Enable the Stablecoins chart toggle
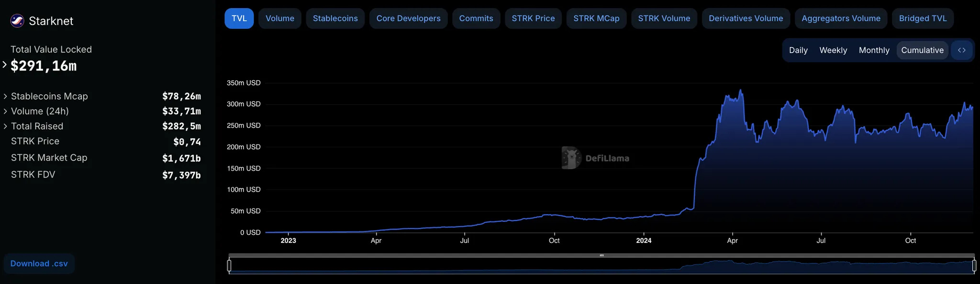This screenshot has height=284, width=980. click(335, 19)
